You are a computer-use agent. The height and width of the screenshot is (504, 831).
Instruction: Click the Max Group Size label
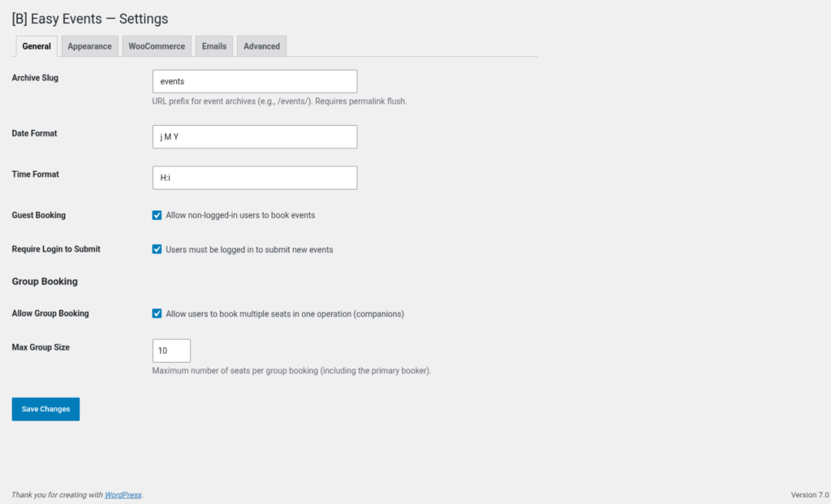pos(41,347)
